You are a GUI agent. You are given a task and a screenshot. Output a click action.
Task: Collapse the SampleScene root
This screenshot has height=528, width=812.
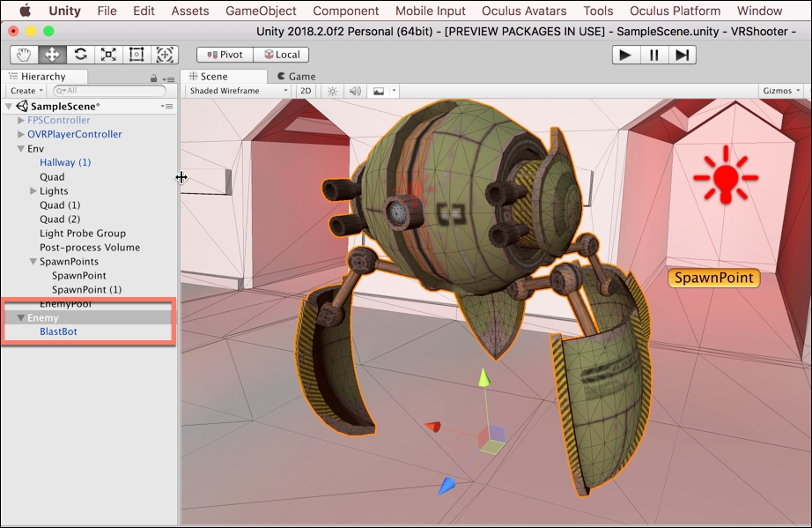pyautogui.click(x=9, y=107)
